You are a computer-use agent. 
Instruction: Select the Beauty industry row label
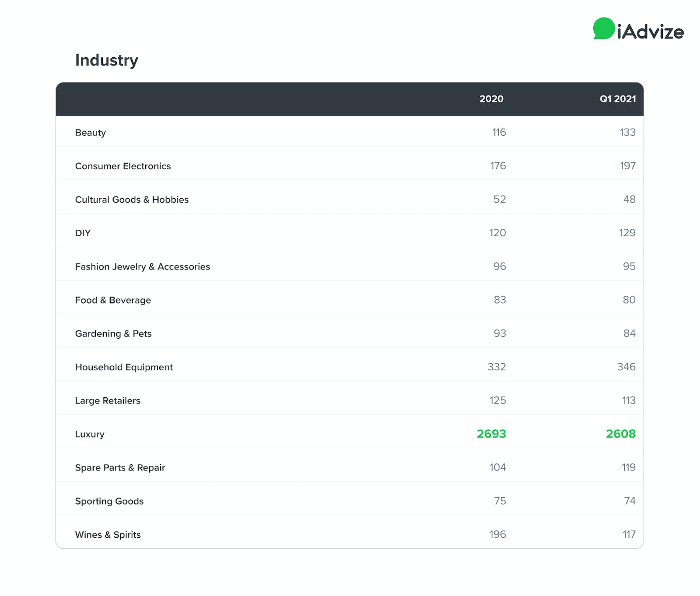click(x=90, y=133)
